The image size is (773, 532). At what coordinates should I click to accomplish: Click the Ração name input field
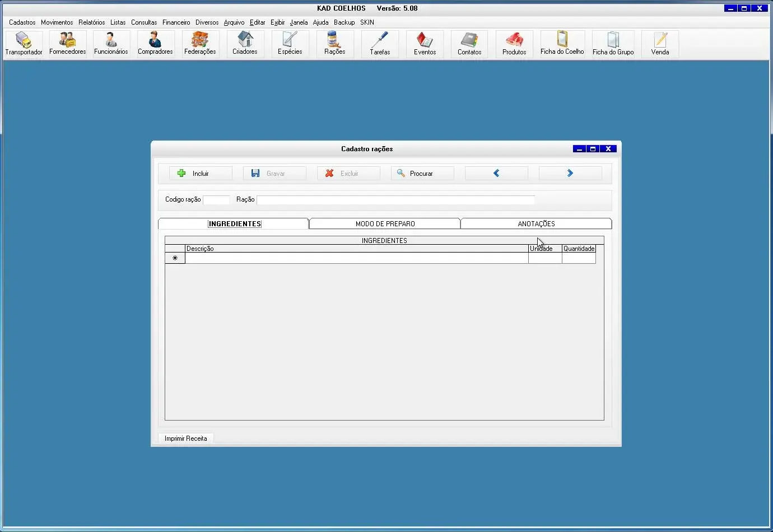point(395,200)
